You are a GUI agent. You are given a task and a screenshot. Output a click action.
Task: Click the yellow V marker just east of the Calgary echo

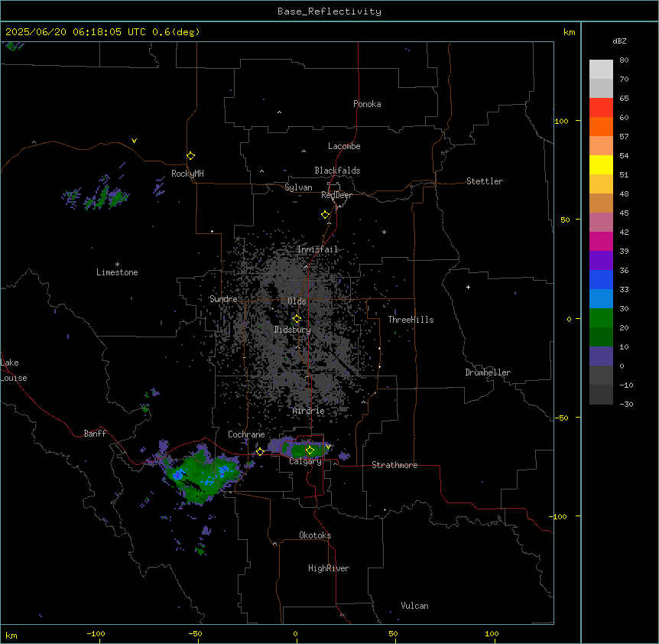pos(328,447)
